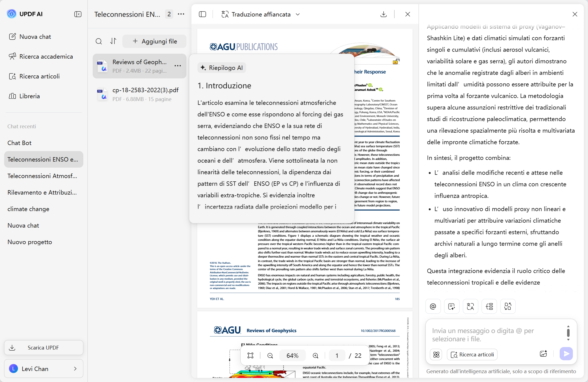
Task: Click the atom model icon below input
Action: (x=436, y=354)
